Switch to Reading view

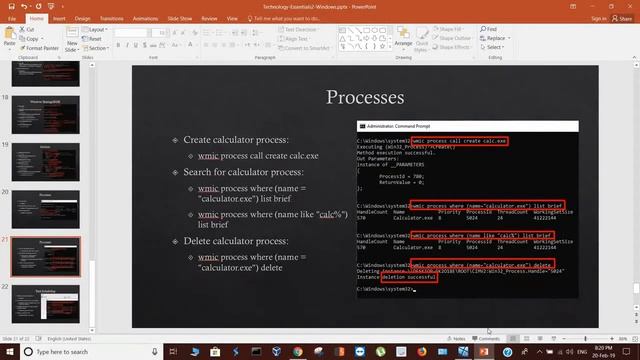point(540,339)
